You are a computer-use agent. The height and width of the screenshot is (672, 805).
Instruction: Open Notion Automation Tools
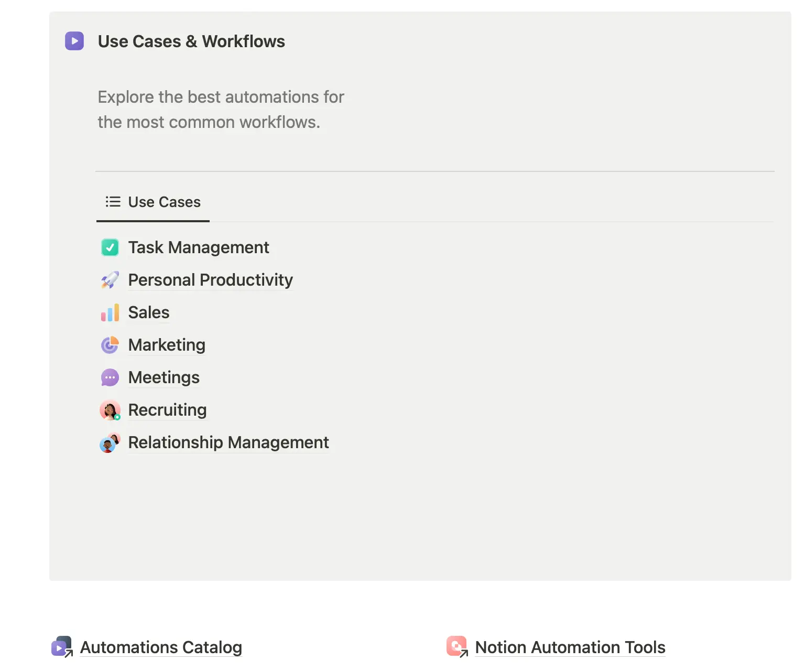569,647
